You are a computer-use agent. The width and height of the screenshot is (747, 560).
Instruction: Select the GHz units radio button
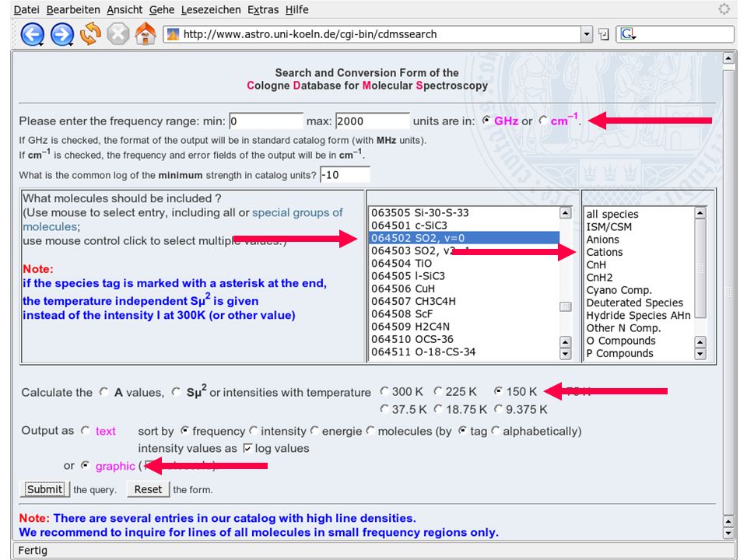coord(486,121)
